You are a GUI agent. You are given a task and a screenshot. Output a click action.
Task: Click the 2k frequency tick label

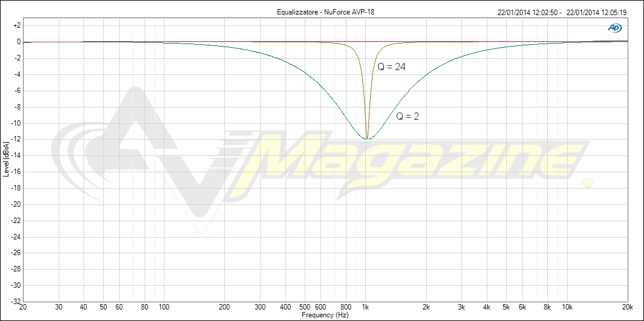point(426,306)
